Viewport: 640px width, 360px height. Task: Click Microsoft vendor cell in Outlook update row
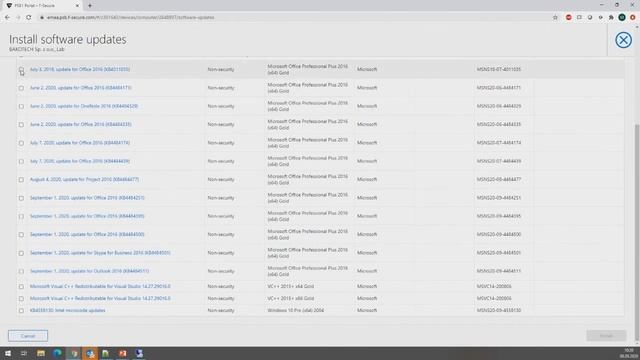367,271
